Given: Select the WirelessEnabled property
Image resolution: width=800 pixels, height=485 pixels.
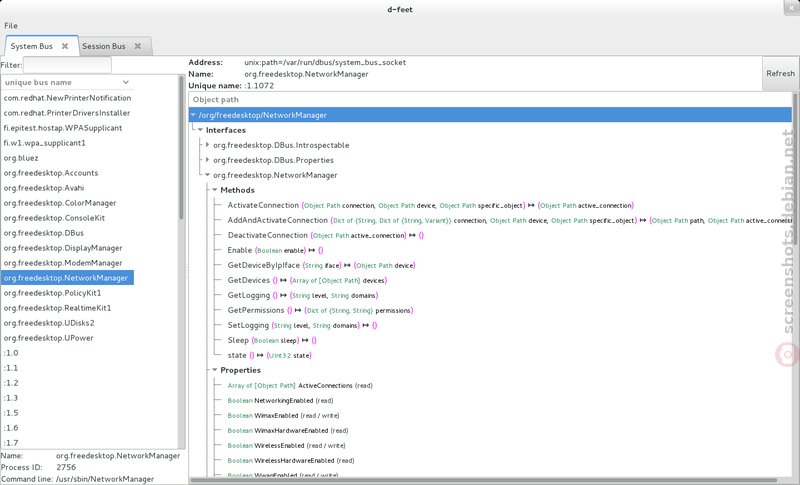Looking at the screenshot, I should point(286,445).
